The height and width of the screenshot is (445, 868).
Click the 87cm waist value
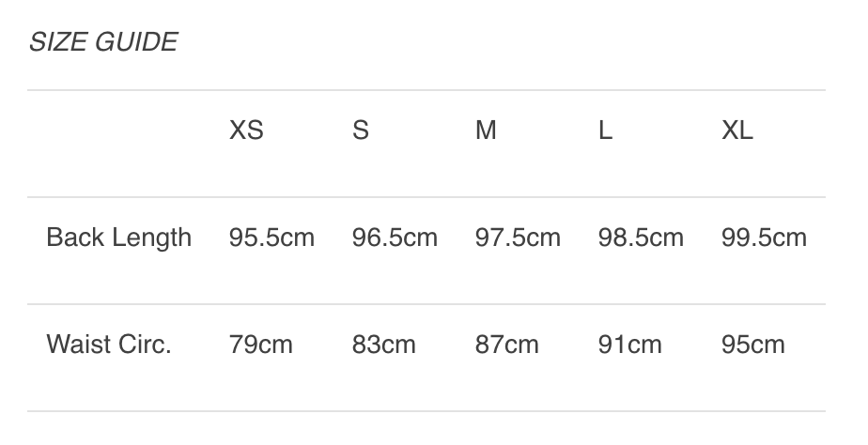click(507, 345)
